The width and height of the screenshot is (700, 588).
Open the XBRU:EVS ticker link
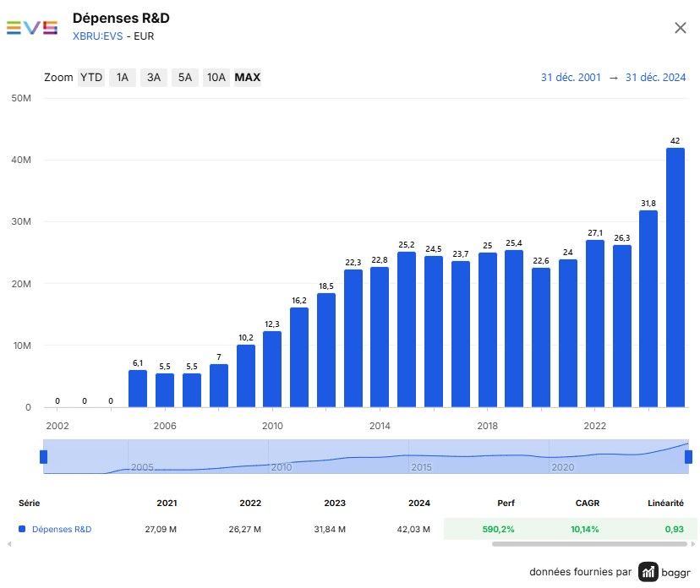pyautogui.click(x=98, y=36)
